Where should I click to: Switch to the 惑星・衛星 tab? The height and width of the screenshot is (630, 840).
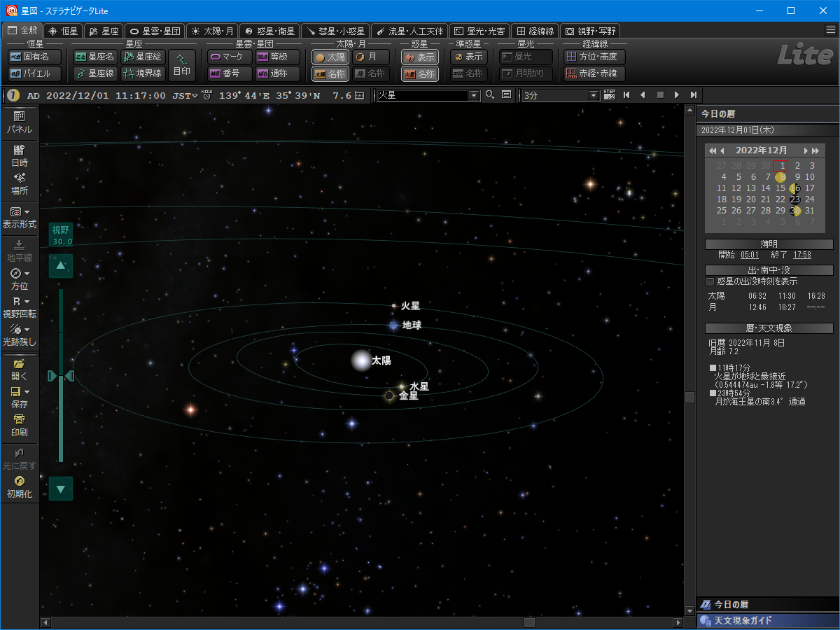(269, 31)
